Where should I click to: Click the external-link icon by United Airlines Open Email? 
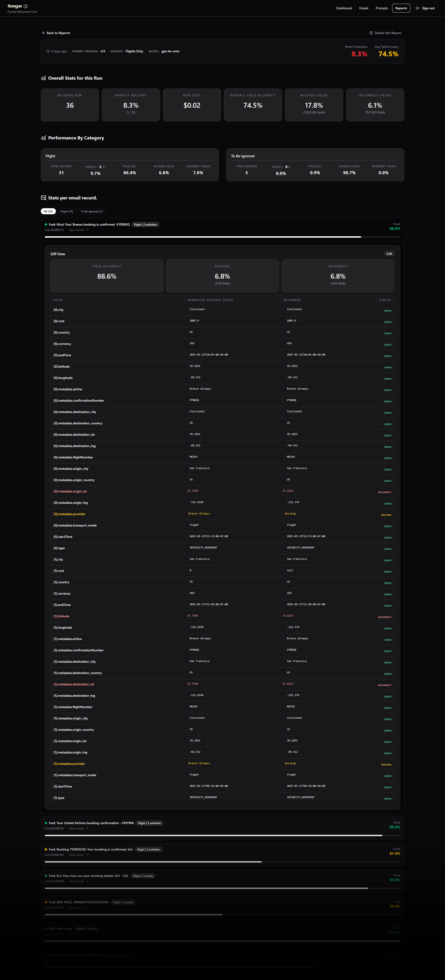tap(87, 828)
